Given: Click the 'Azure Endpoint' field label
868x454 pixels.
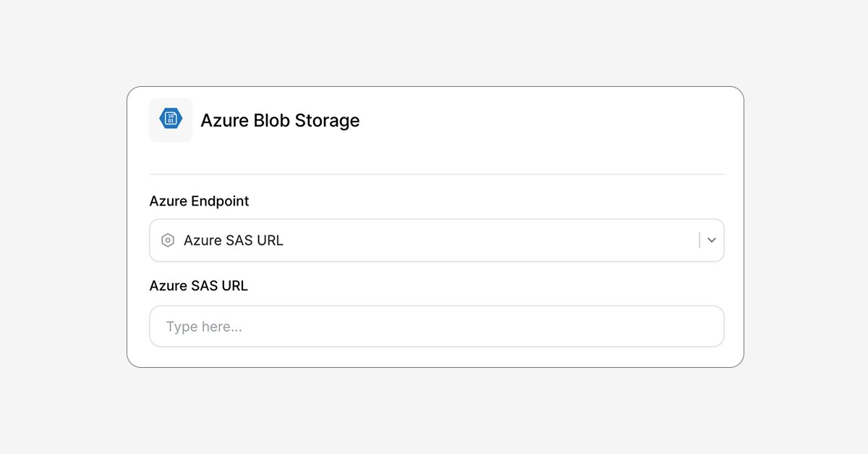Looking at the screenshot, I should [199, 201].
